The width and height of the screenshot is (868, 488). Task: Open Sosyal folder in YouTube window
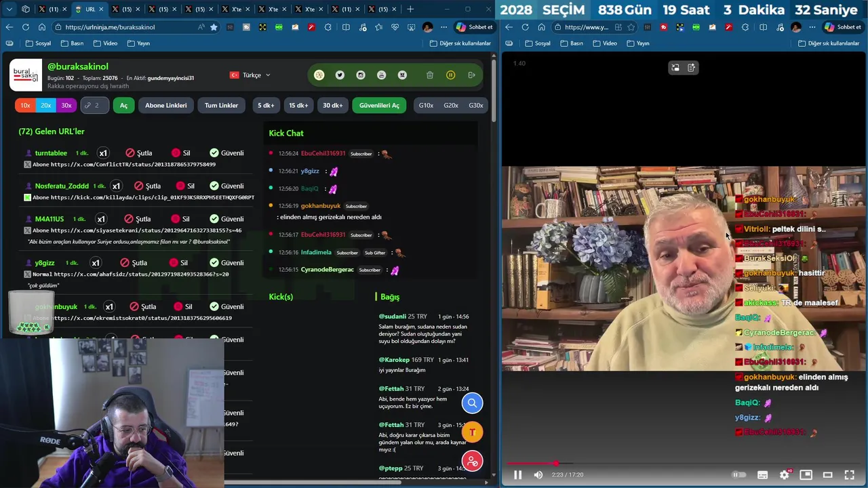538,43
